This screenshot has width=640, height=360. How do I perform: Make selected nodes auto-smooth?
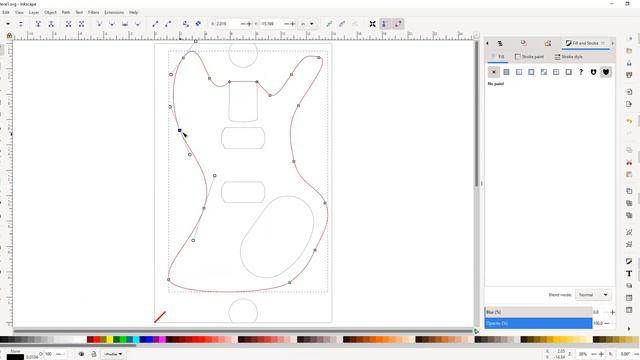(x=138, y=24)
